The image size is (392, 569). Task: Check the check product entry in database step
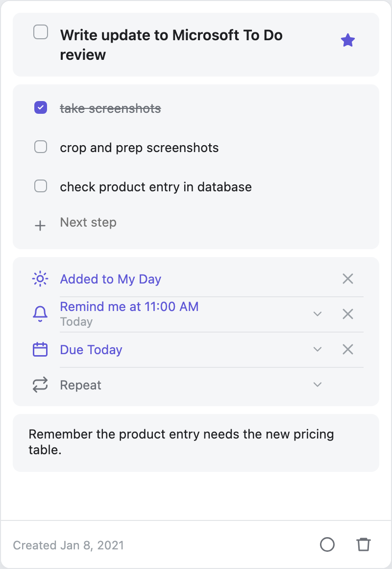(x=41, y=186)
